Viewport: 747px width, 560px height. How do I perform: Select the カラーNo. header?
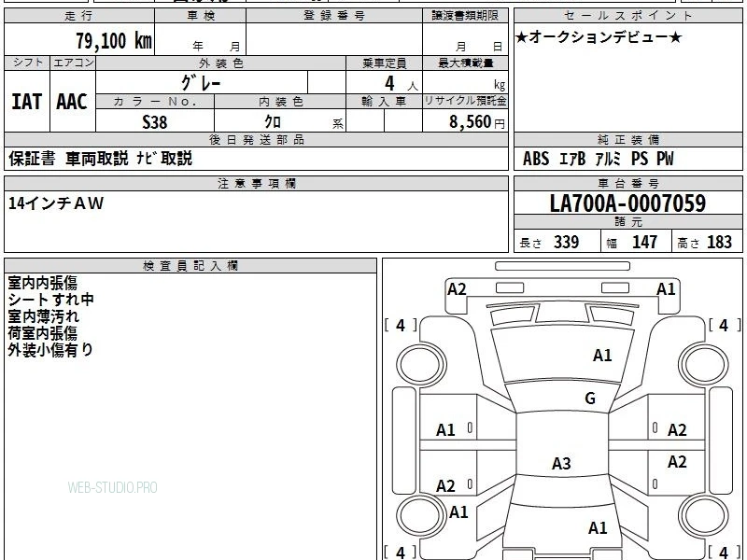click(x=155, y=101)
